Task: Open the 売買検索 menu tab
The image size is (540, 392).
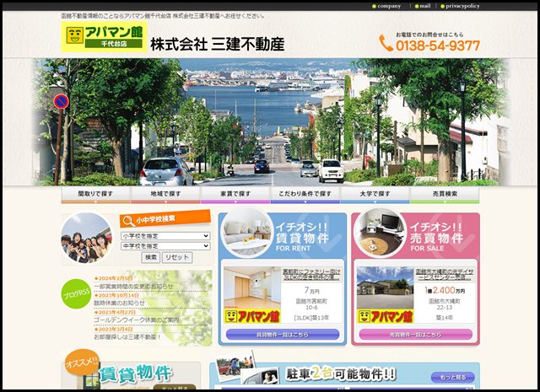Action: pyautogui.click(x=445, y=195)
